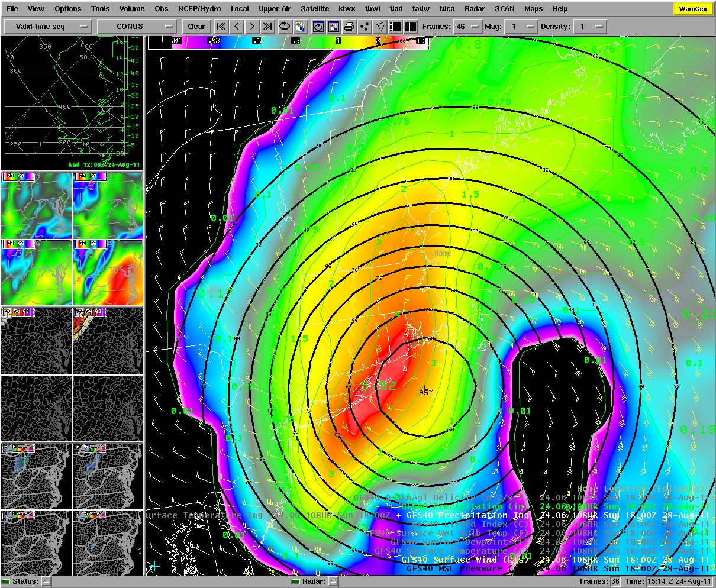Select the bottom four-panel SCAN side pane
Screen dimensions: 716x588
[72, 509]
